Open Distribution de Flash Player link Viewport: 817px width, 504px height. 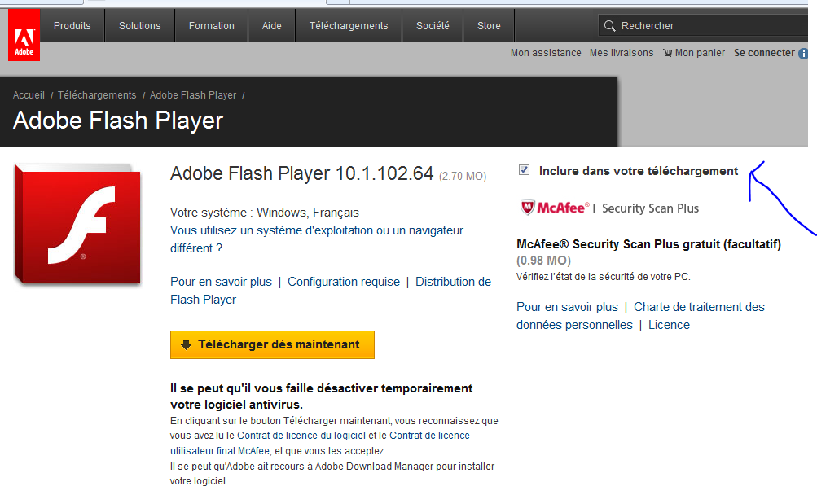(331, 291)
